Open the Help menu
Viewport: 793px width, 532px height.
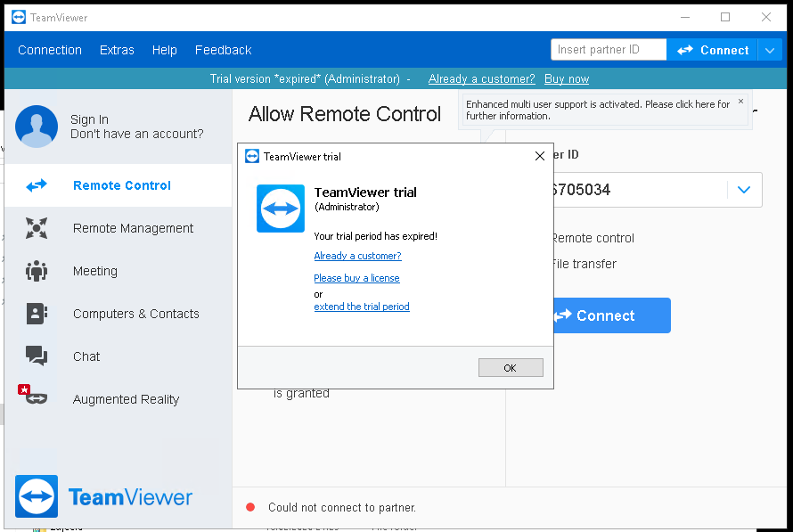164,50
